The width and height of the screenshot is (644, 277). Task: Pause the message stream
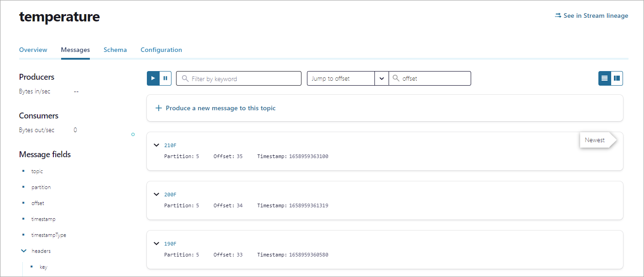(x=165, y=78)
